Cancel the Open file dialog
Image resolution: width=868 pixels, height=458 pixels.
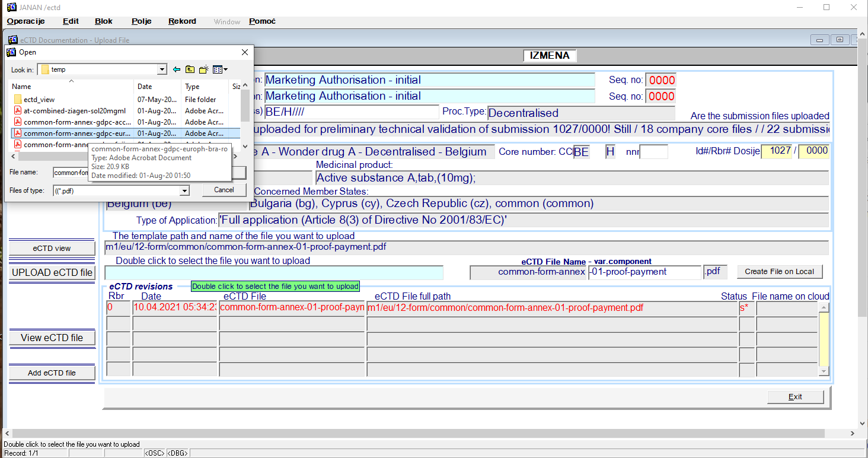pyautogui.click(x=224, y=190)
